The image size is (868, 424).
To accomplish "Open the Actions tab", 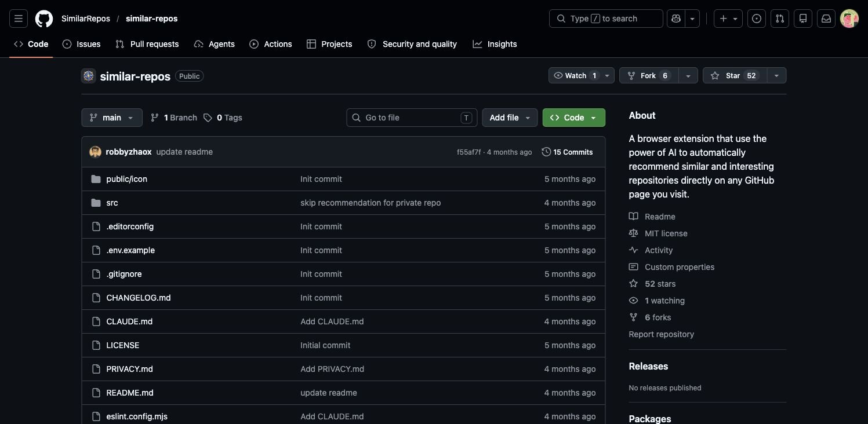I will [x=271, y=44].
